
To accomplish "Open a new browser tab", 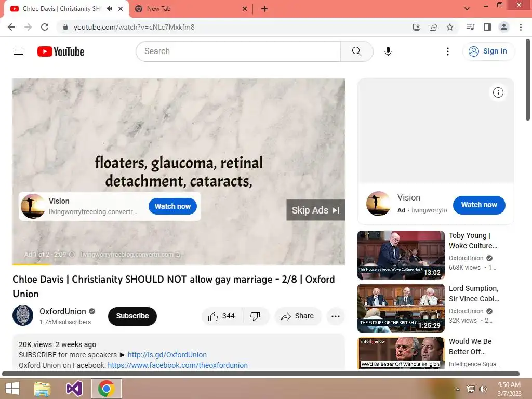I will click(264, 9).
